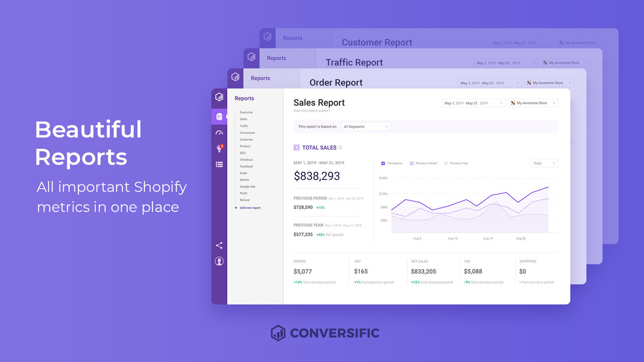
Task: Open the profile account icon
Action: coord(219,261)
